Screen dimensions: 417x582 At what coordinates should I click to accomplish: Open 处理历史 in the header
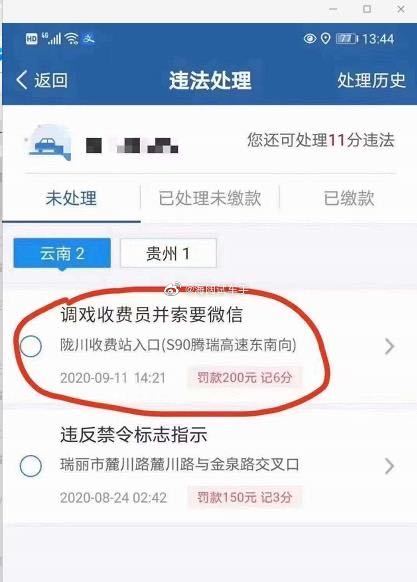[x=371, y=80]
